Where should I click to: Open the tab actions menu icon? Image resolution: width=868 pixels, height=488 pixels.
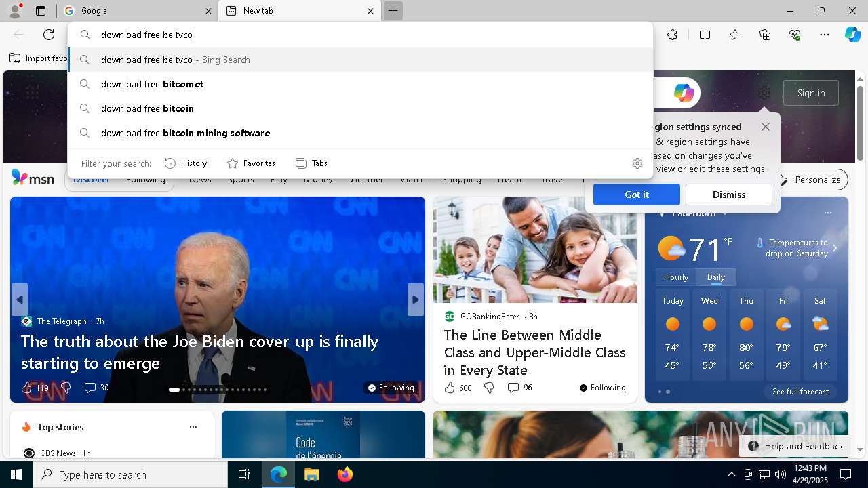point(41,11)
